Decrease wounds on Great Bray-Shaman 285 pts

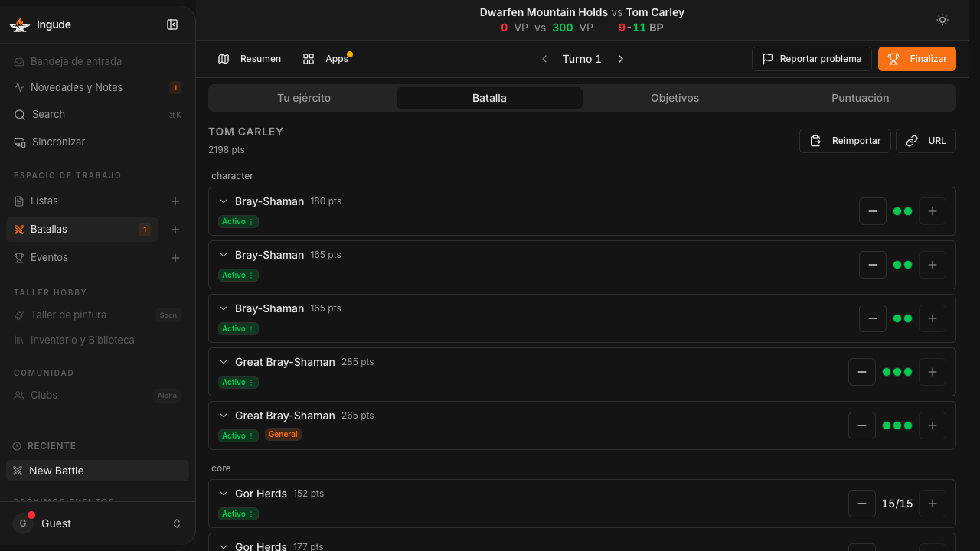862,372
